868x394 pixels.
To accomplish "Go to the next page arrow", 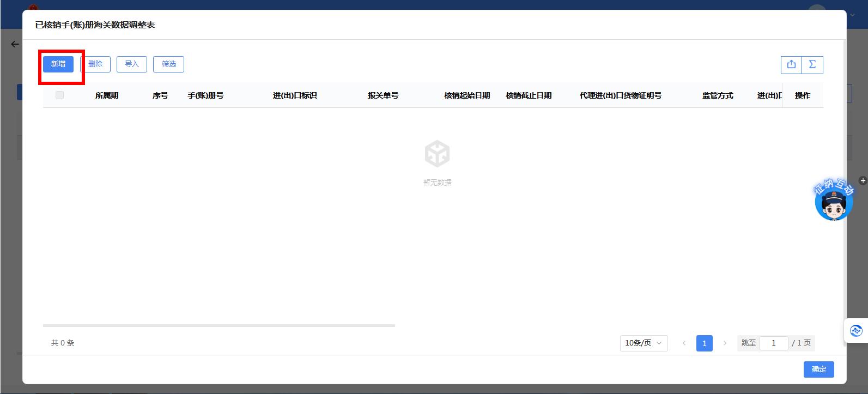I will pos(725,343).
